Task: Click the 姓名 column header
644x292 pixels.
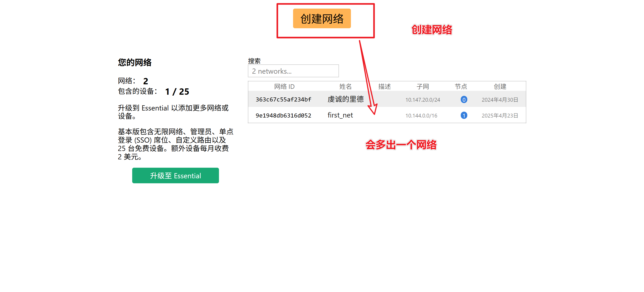Action: 346,87
